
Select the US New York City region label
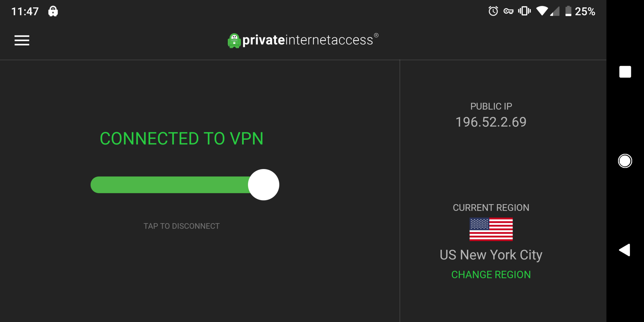tap(491, 255)
